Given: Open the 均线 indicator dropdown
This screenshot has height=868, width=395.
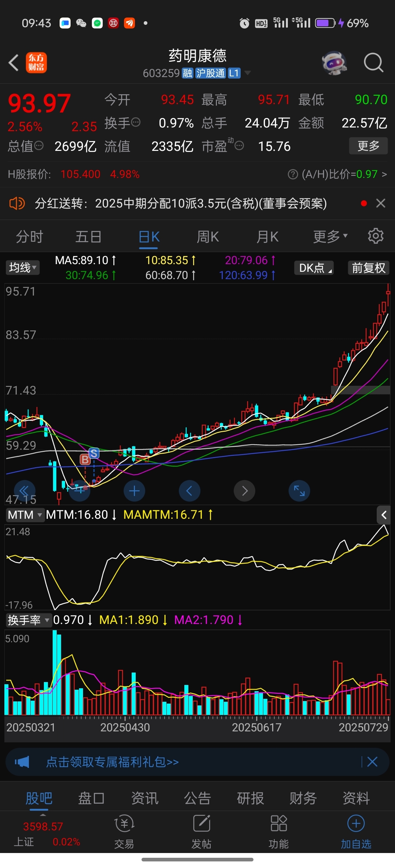Looking at the screenshot, I should [23, 268].
